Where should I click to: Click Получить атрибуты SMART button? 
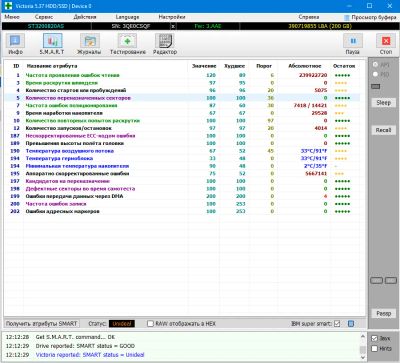pyautogui.click(x=42, y=324)
